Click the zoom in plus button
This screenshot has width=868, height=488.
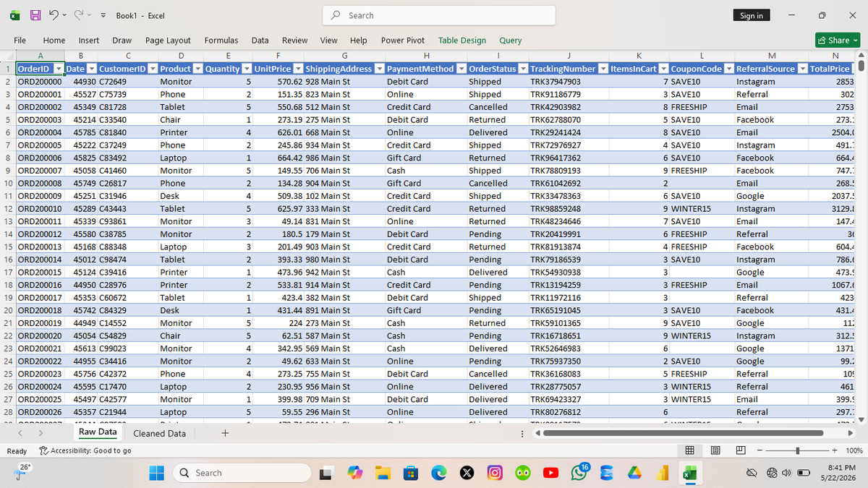click(x=835, y=450)
